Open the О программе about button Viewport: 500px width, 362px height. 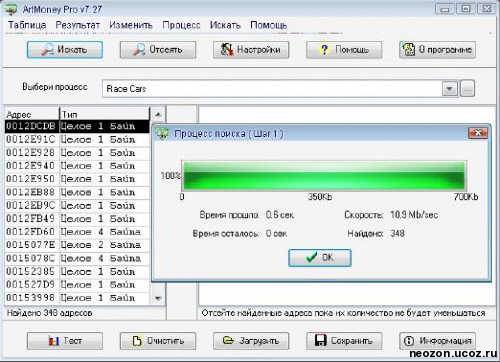coord(437,50)
